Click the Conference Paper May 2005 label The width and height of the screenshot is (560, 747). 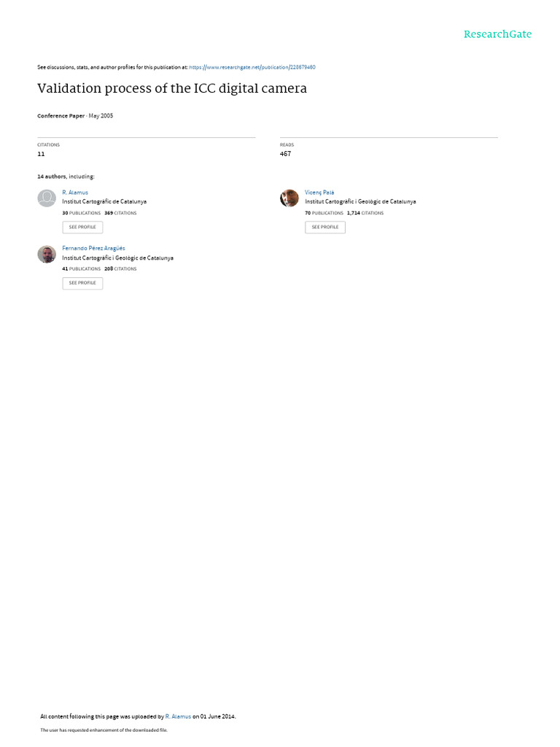click(x=75, y=116)
